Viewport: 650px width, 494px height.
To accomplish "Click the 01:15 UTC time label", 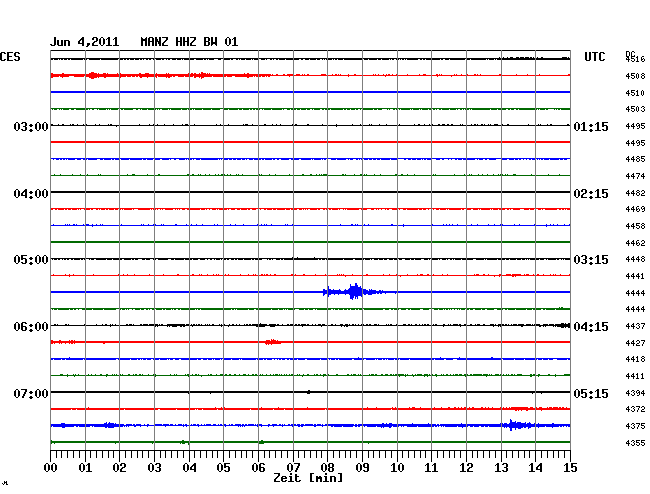I will click(x=590, y=127).
